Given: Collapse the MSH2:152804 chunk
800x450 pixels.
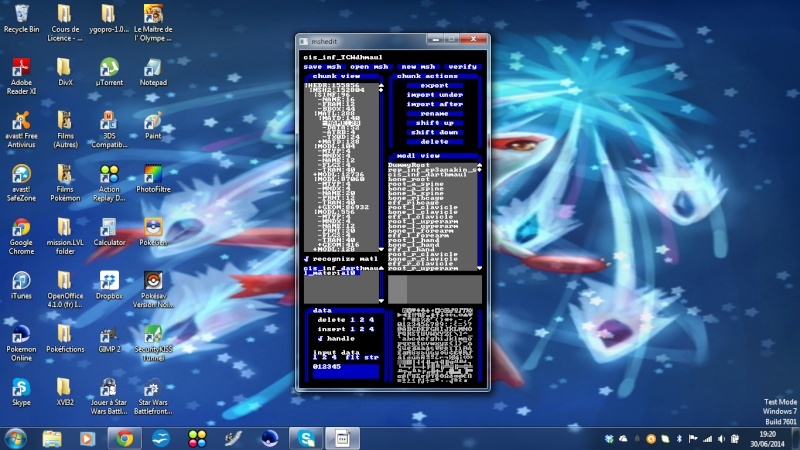Looking at the screenshot, I should coord(337,90).
